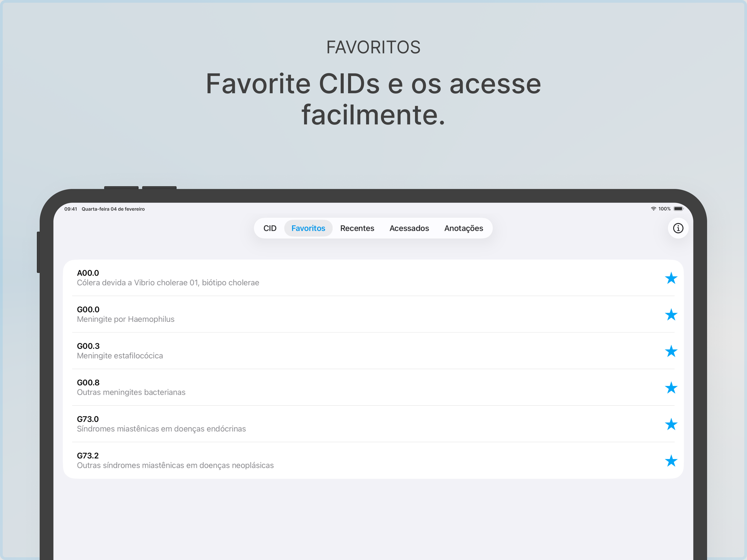Select the Favoritos tab

click(308, 228)
